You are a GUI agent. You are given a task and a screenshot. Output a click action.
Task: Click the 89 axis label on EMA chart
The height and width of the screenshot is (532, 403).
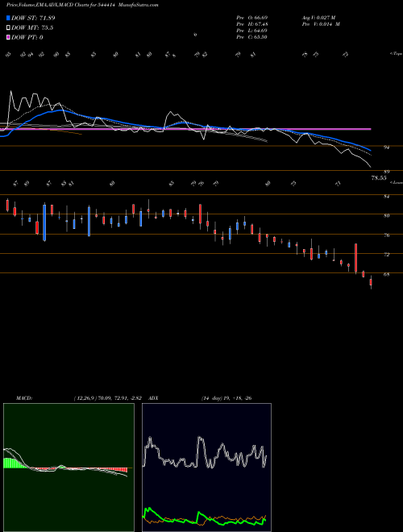pos(386,172)
